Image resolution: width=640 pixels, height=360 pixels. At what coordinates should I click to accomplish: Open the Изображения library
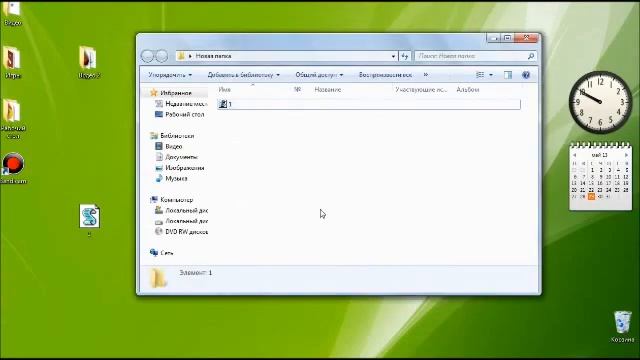click(x=184, y=168)
